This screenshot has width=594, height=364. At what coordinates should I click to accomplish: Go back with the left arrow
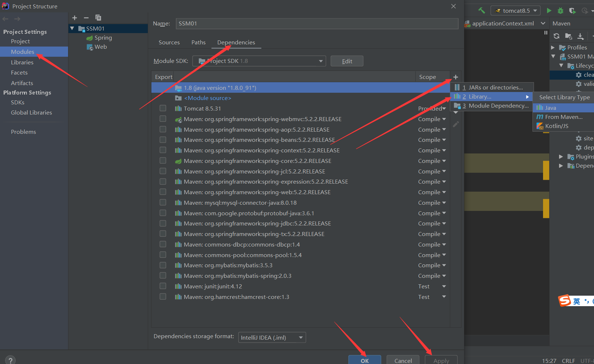(5, 19)
